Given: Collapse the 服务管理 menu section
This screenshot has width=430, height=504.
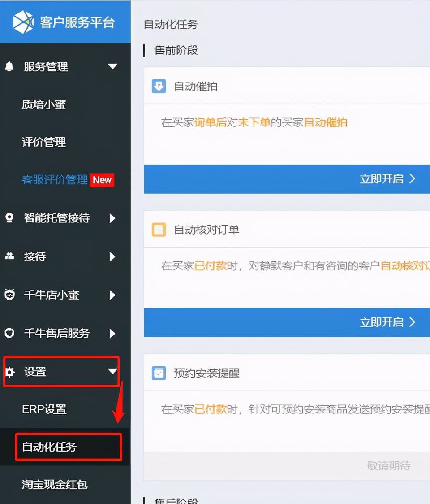Looking at the screenshot, I should 113,67.
